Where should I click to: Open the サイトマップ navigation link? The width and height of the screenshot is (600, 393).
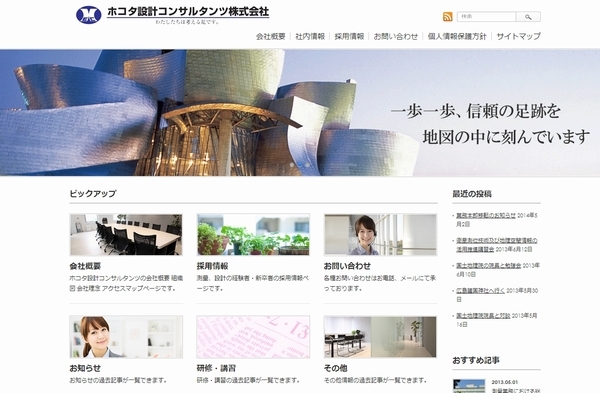pyautogui.click(x=518, y=36)
